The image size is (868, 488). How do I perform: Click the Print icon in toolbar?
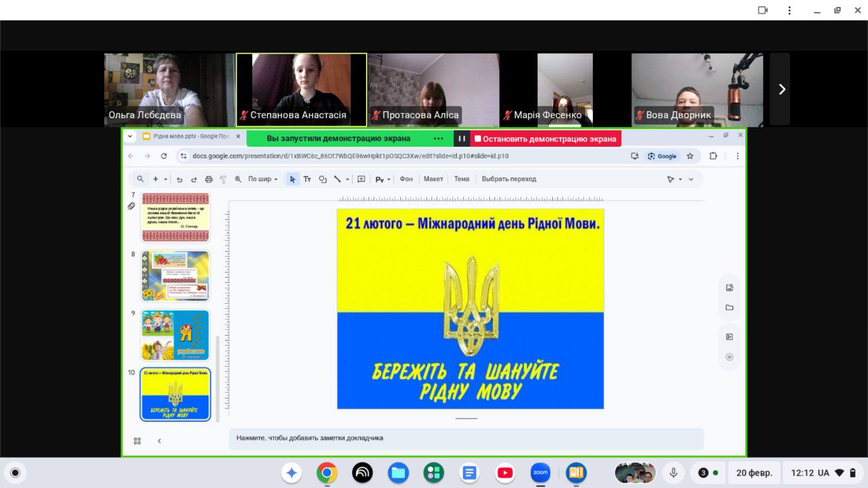point(209,179)
